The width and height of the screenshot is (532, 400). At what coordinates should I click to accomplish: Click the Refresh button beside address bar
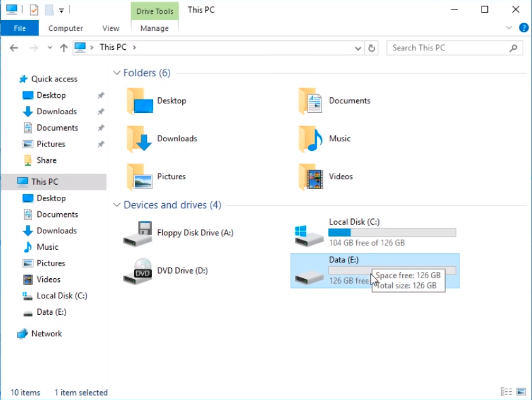(372, 48)
